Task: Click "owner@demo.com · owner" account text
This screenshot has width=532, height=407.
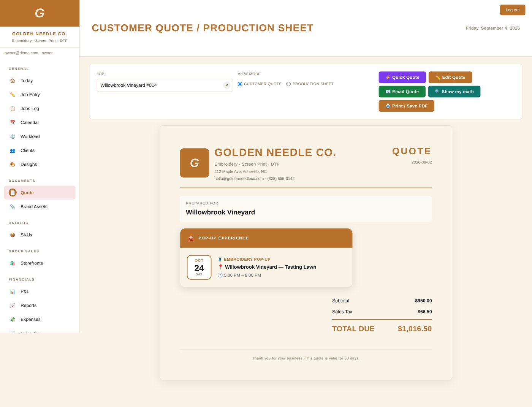Action: tap(28, 53)
